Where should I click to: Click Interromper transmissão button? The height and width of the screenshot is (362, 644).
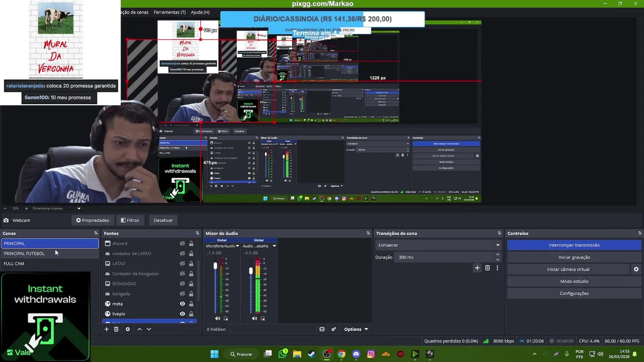click(x=574, y=245)
